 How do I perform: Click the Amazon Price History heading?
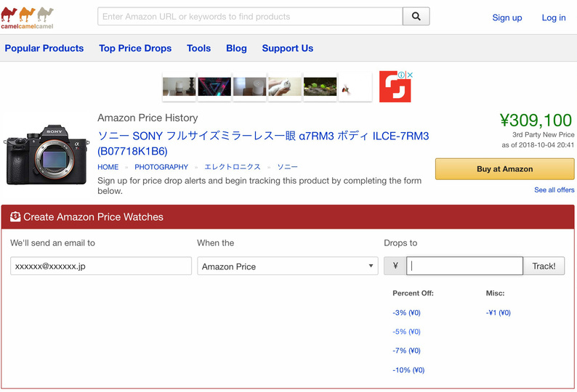click(148, 118)
